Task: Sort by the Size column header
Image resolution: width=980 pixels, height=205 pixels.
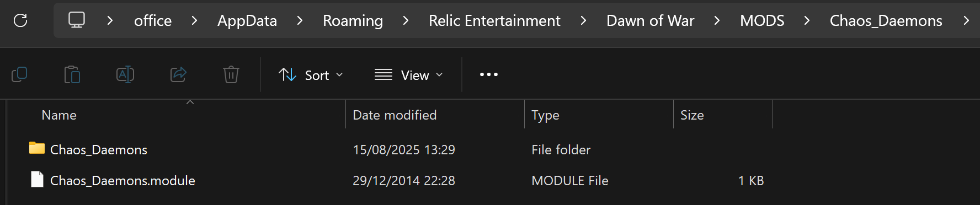Action: coord(692,115)
